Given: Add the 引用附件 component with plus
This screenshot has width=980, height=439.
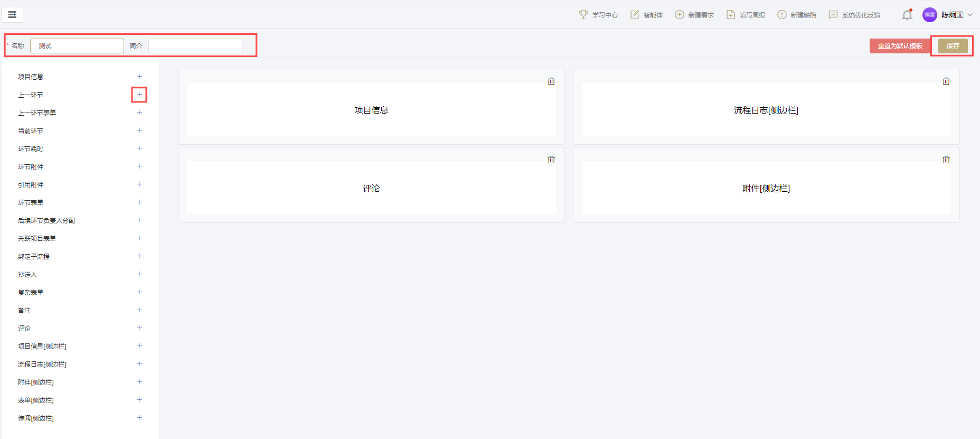Looking at the screenshot, I should point(139,184).
